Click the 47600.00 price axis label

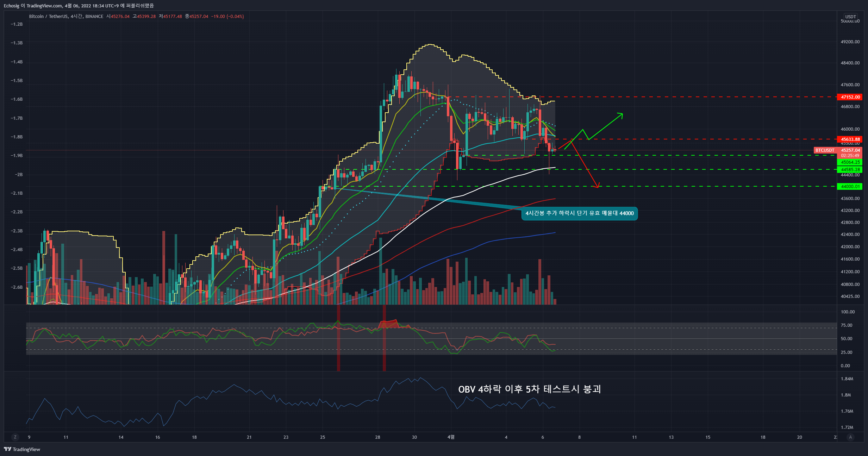(850, 85)
